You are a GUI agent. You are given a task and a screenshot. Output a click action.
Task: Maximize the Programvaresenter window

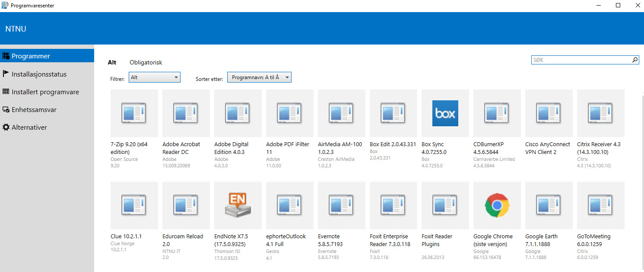tap(618, 5)
